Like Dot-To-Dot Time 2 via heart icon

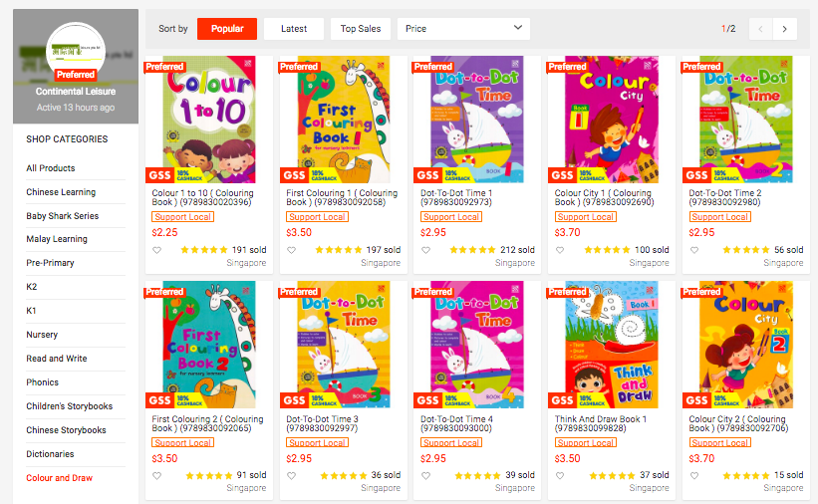click(x=694, y=250)
